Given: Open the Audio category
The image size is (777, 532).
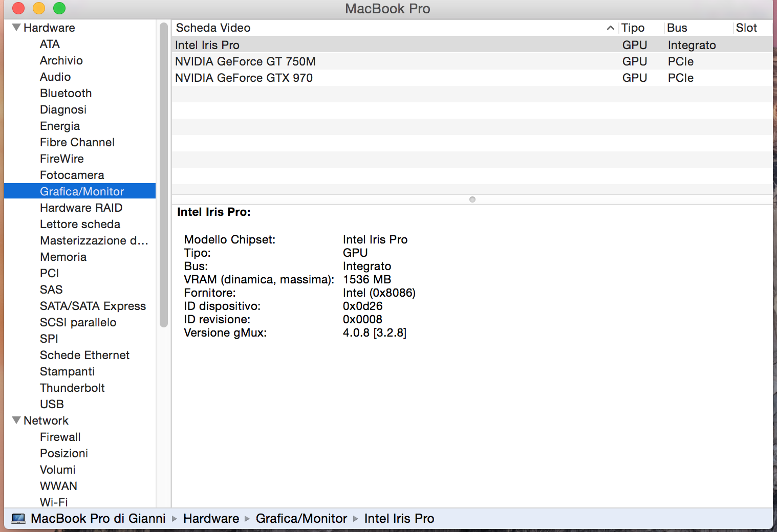Looking at the screenshot, I should (55, 77).
